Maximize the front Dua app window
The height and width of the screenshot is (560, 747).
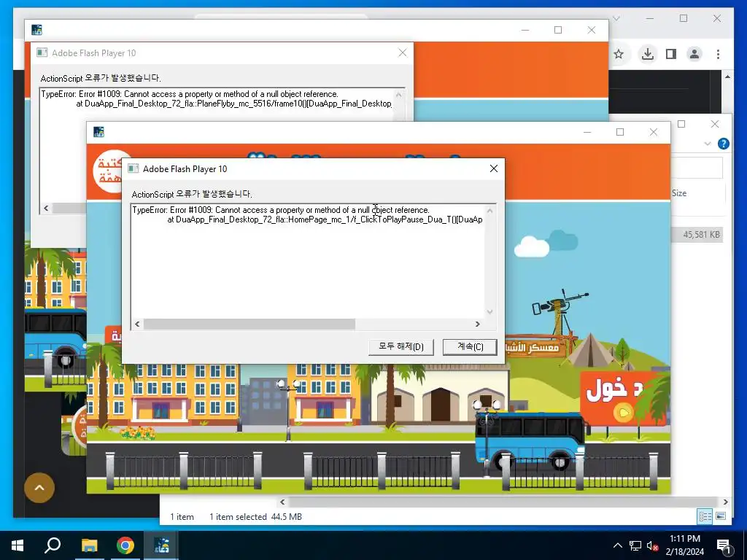(x=620, y=132)
